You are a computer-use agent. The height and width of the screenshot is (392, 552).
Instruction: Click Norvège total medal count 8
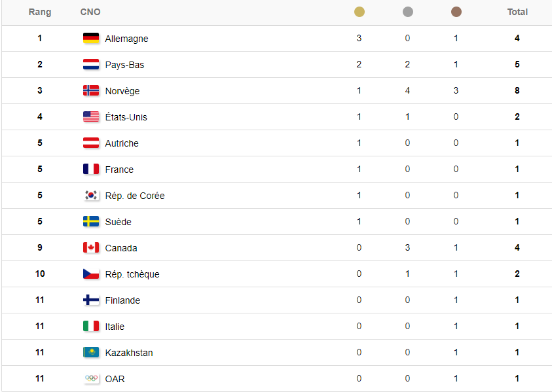517,90
